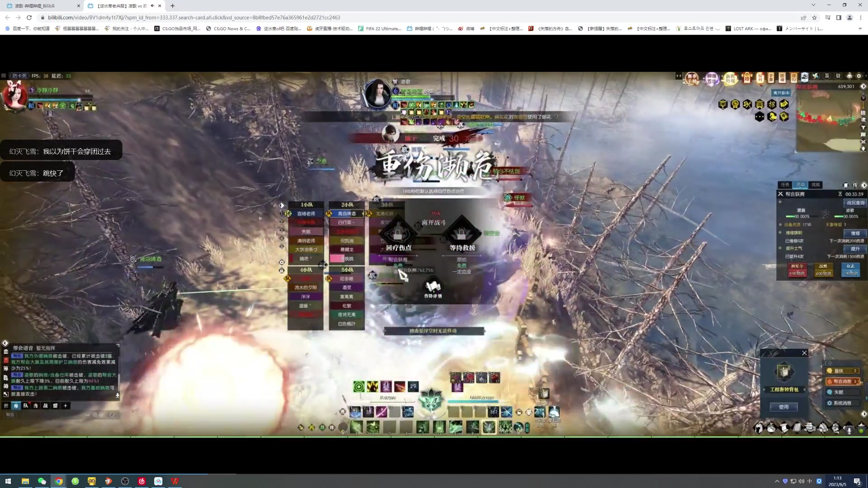This screenshot has height=488, width=868.
Task: Open browser media controls icon
Action: coord(828,18)
